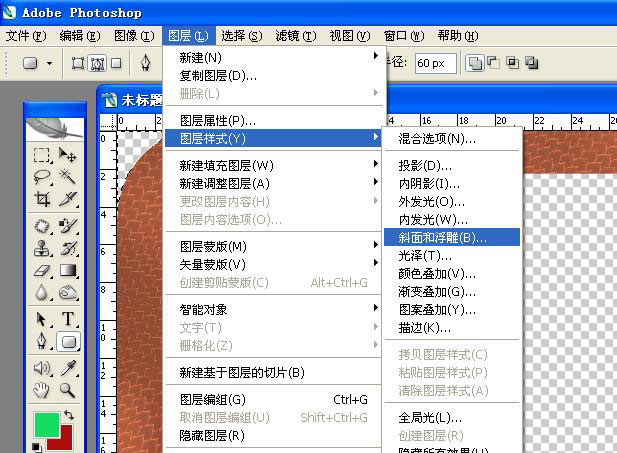Enable Intersect shape areas option
Viewport: 617px width, 453px height.
click(512, 63)
